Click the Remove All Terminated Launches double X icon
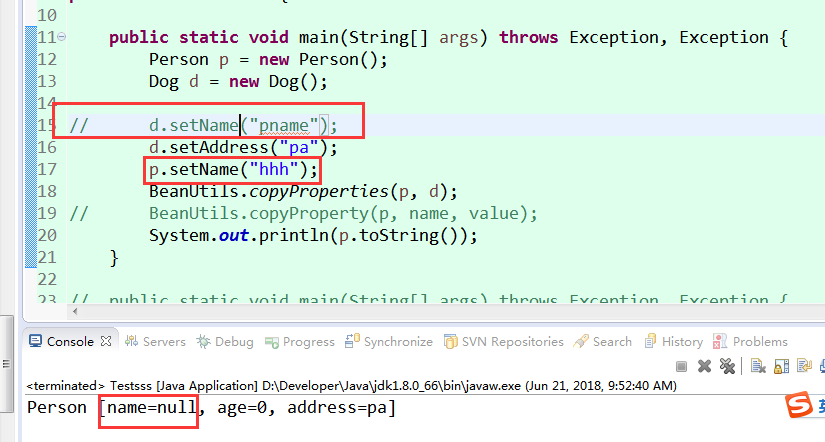825x442 pixels. tap(728, 366)
